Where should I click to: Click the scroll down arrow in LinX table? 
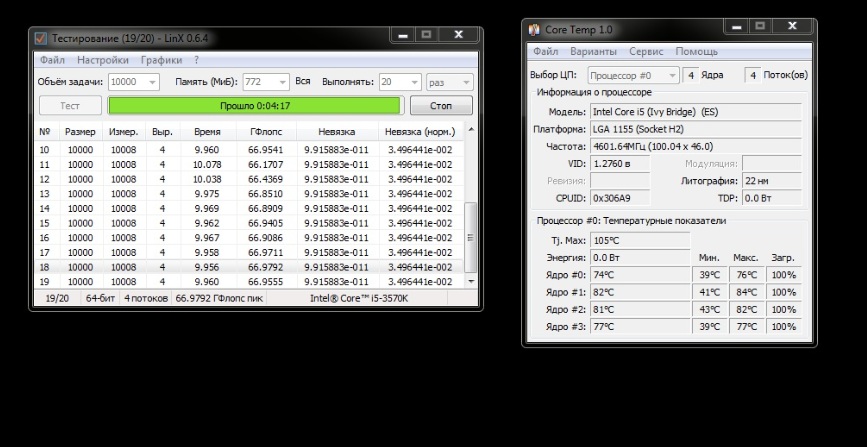[471, 282]
